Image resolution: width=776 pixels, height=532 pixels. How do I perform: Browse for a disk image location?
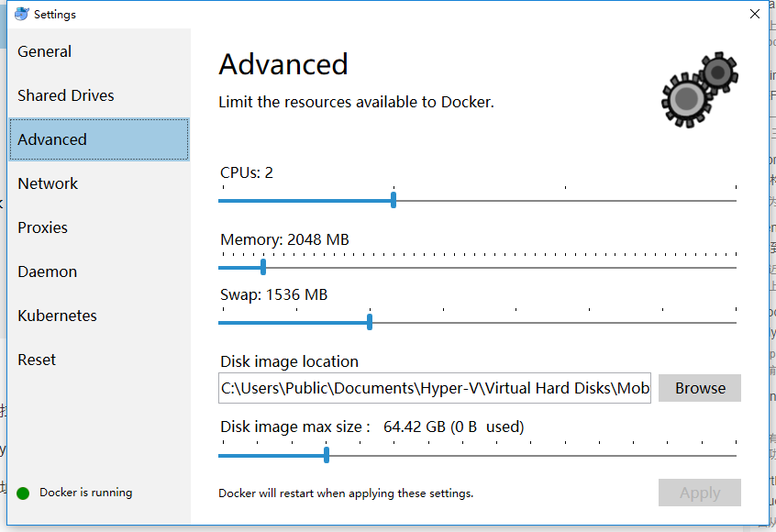coord(699,388)
